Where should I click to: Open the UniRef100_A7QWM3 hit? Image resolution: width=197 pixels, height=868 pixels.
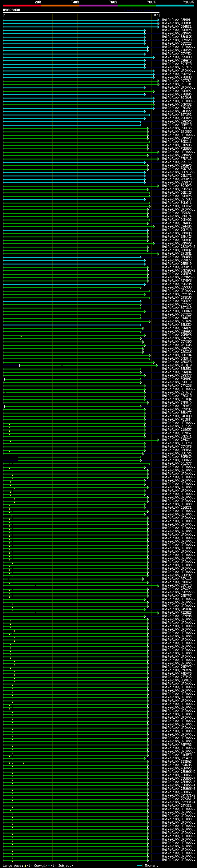(177, 77)
